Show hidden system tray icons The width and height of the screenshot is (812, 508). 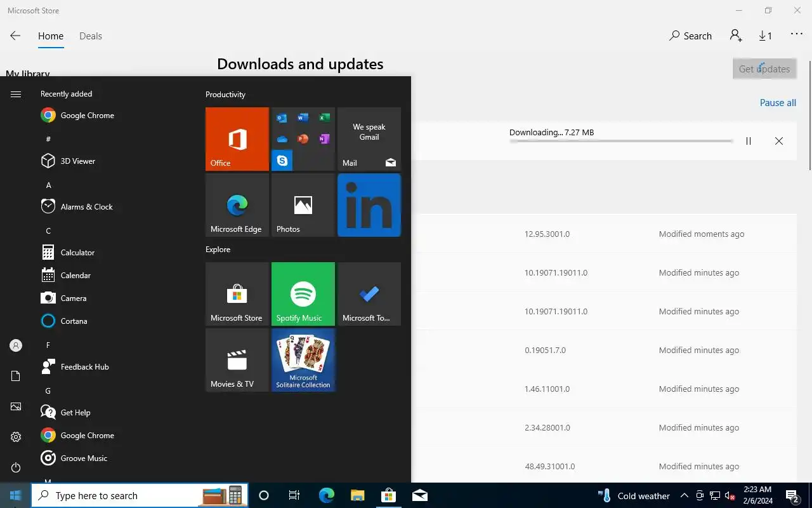(x=684, y=496)
